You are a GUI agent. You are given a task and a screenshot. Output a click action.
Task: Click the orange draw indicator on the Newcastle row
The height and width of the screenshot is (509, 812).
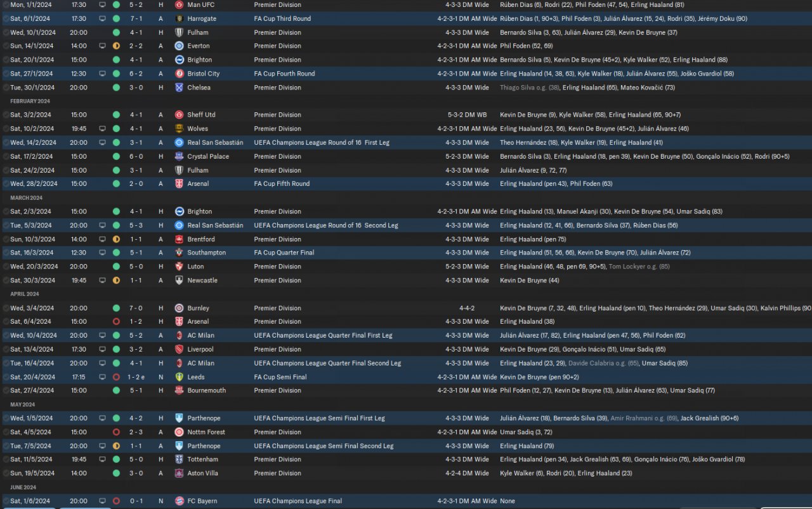pos(116,281)
